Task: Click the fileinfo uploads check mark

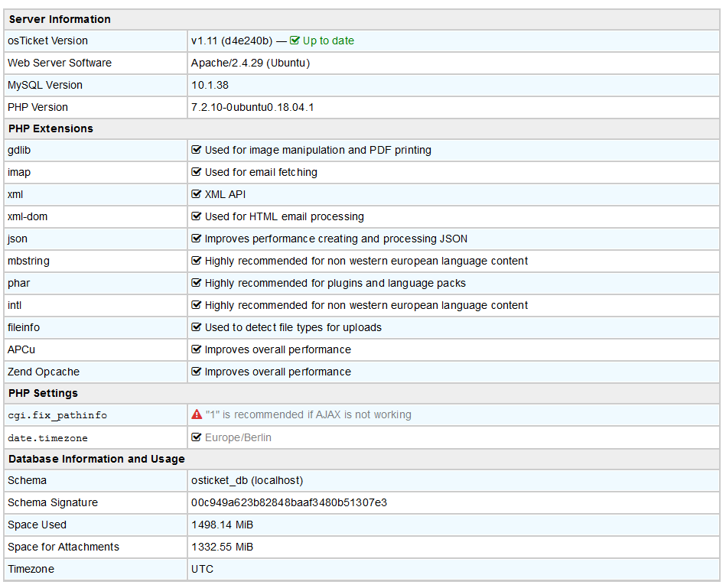Action: pyautogui.click(x=197, y=328)
